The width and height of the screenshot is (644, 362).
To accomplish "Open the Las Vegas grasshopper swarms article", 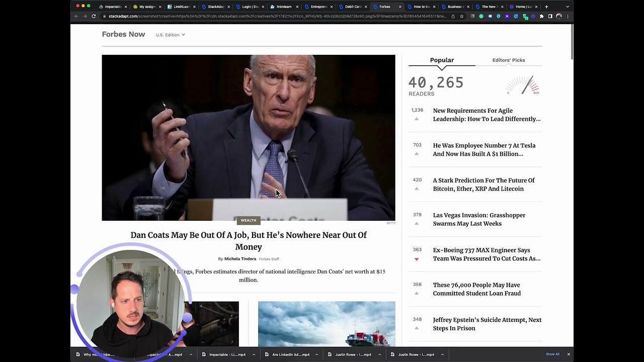I will 479,219.
